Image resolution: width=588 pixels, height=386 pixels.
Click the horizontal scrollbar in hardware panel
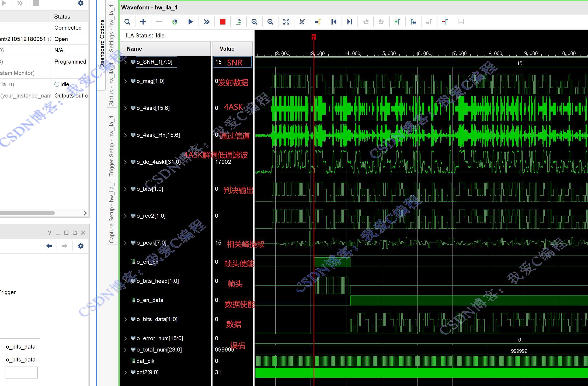click(27, 213)
